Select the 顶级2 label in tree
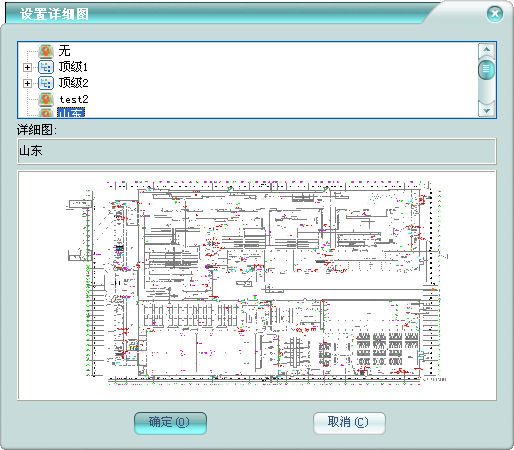Screen dimensions: 514x450 click(x=73, y=83)
